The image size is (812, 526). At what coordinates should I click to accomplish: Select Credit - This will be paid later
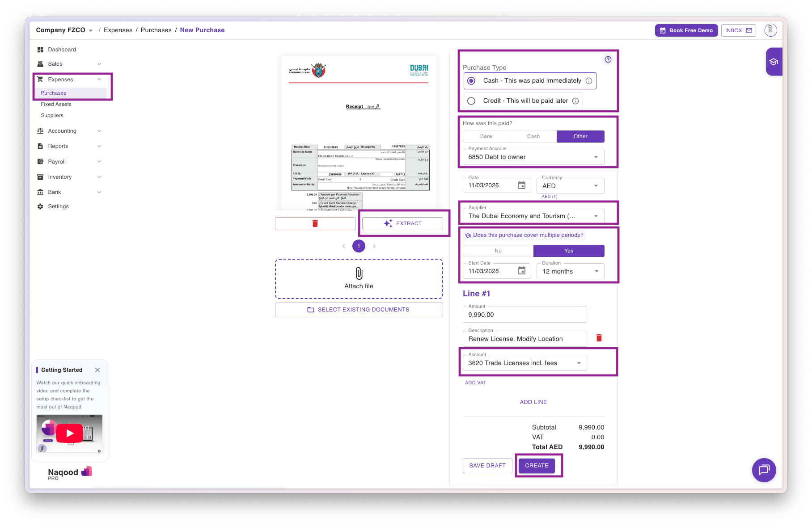[x=471, y=101]
